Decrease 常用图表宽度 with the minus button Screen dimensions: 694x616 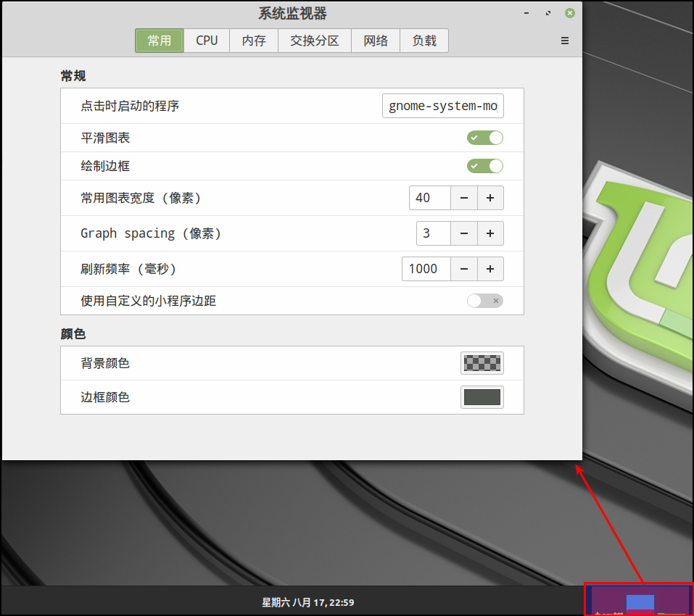(x=463, y=197)
